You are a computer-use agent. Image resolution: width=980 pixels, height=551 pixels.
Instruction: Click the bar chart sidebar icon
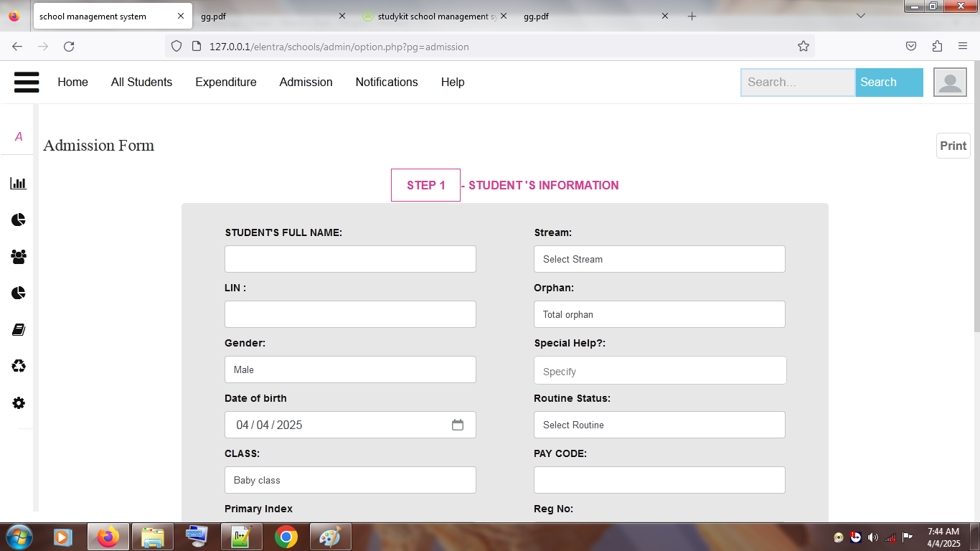click(x=18, y=184)
